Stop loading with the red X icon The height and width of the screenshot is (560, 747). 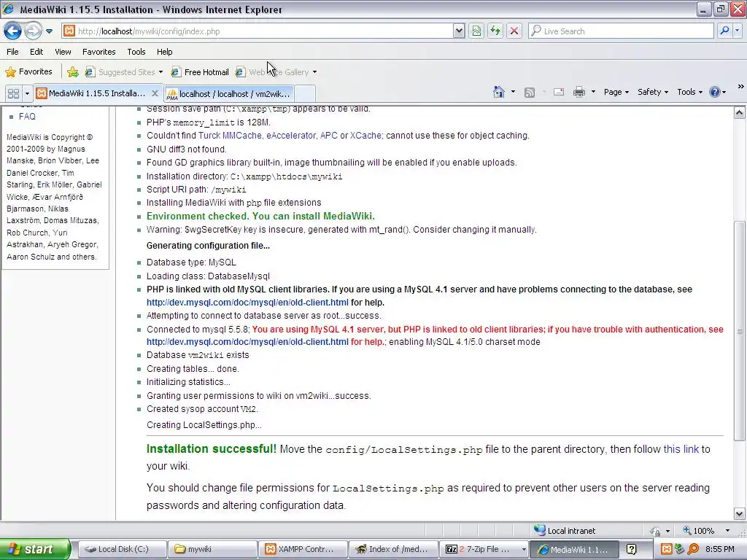point(514,31)
